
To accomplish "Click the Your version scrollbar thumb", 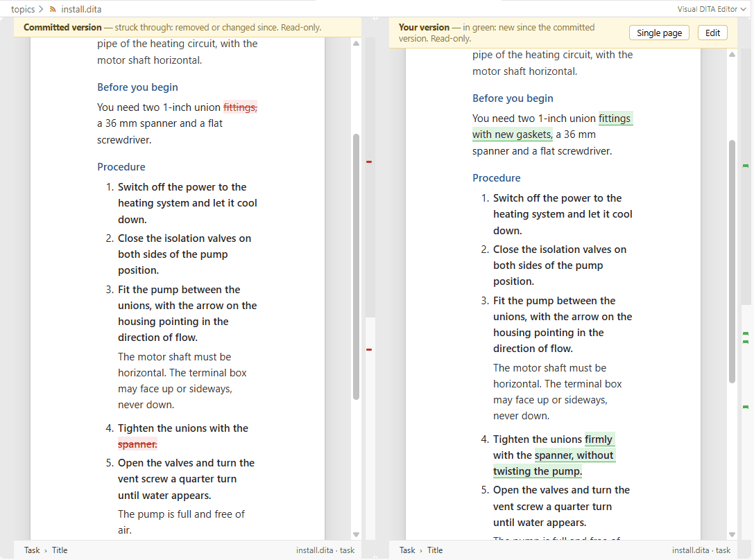I will [732, 262].
